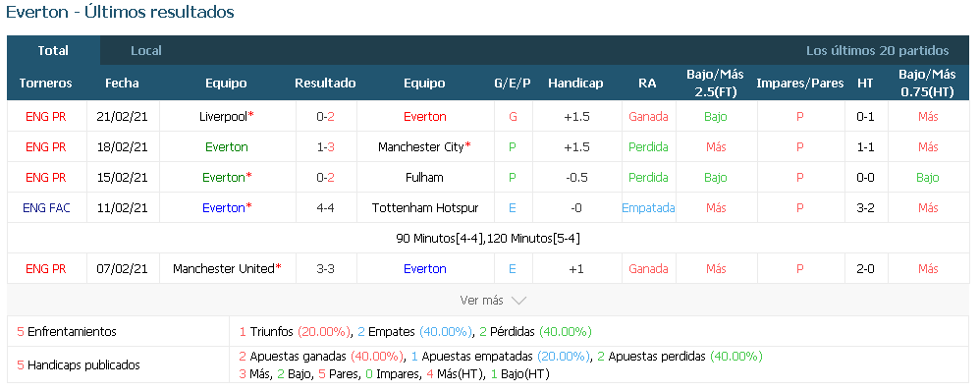The image size is (980, 391).
Task: Click the Manchester United team link
Action: (224, 269)
